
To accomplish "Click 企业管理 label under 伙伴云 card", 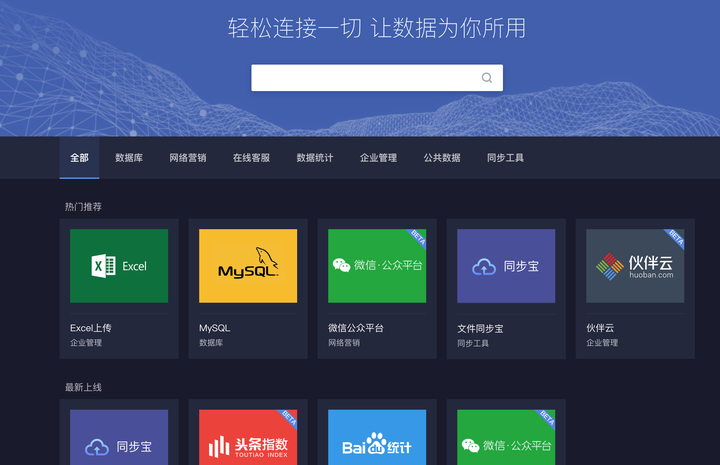I will pos(602,342).
